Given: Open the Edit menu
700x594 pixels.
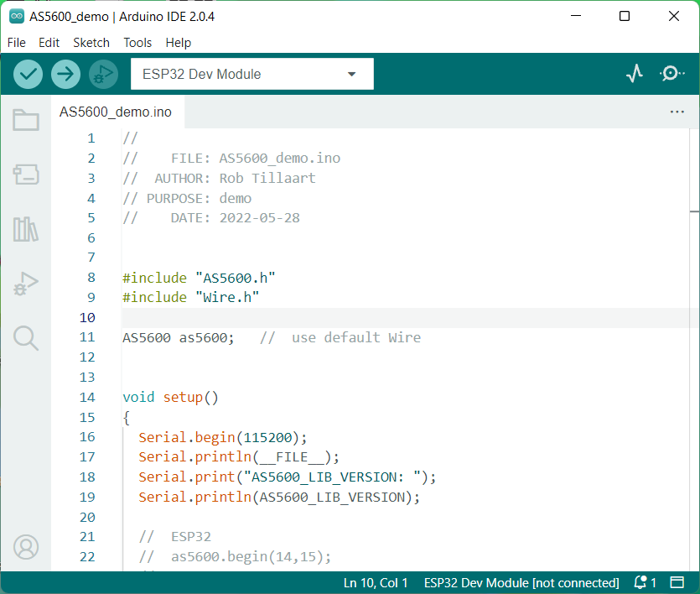Looking at the screenshot, I should point(49,43).
